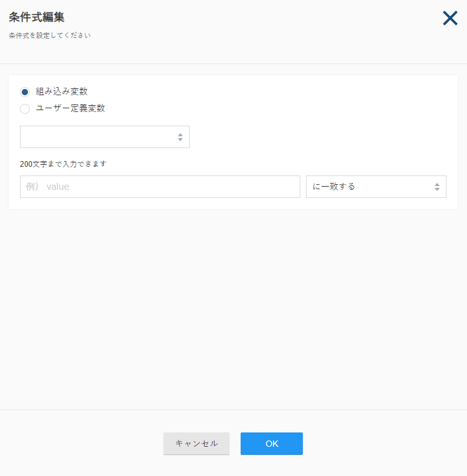Image resolution: width=467 pixels, height=476 pixels.
Task: Select the ユーザー定義変数 radio button
Action: click(25, 109)
